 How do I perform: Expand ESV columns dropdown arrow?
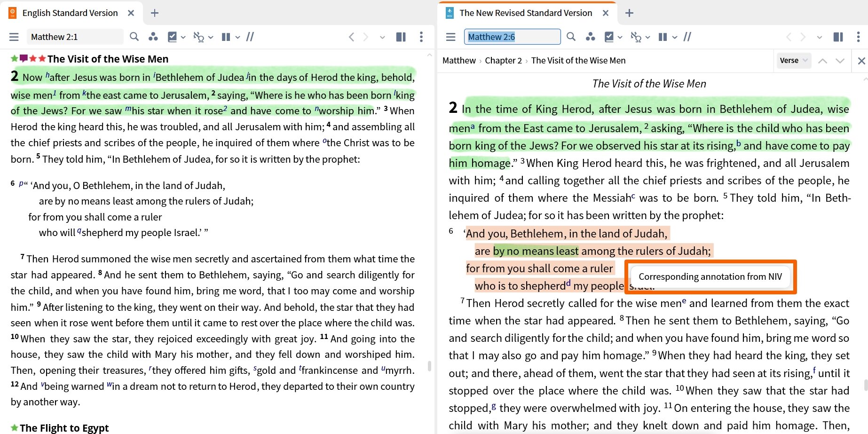(x=238, y=37)
